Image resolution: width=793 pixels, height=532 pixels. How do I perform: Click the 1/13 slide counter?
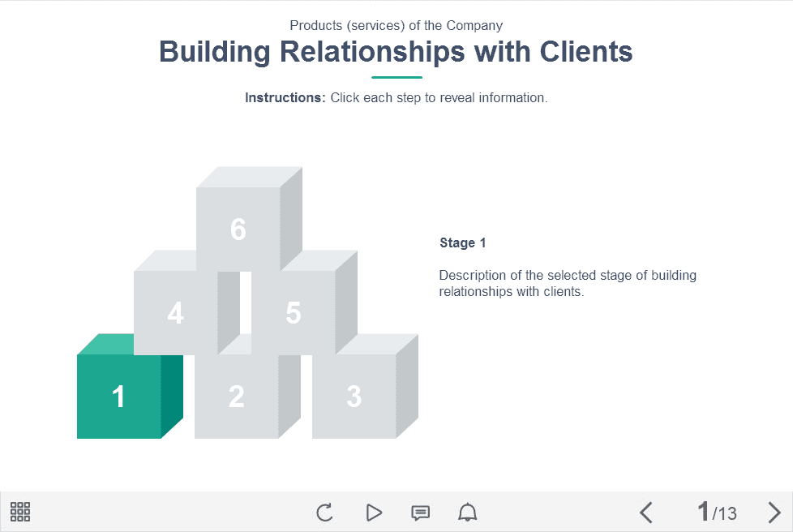[x=717, y=513]
